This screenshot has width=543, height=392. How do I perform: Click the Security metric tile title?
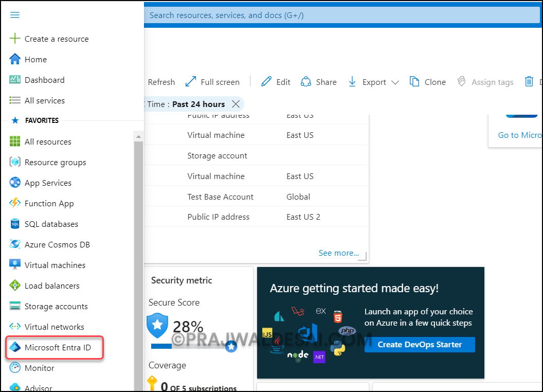[182, 280]
